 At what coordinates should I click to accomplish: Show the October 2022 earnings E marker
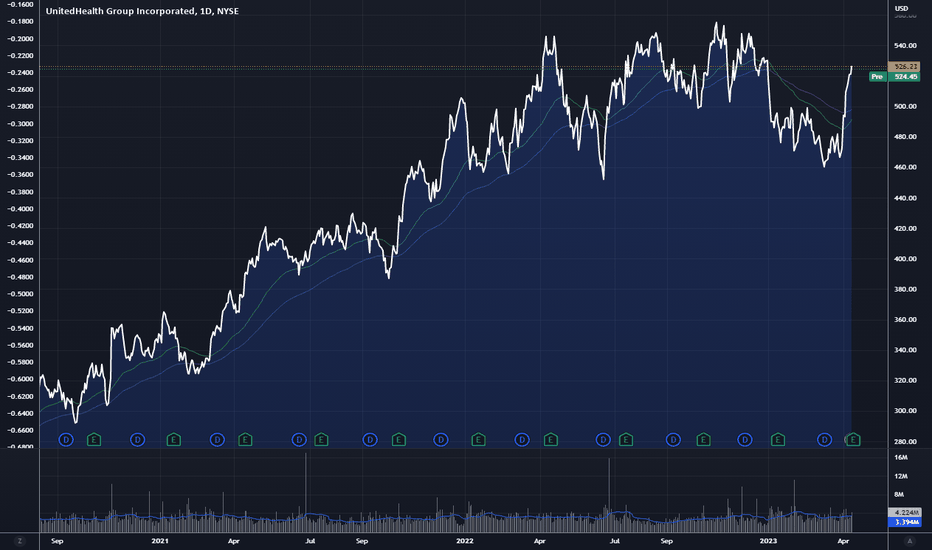[x=703, y=440]
